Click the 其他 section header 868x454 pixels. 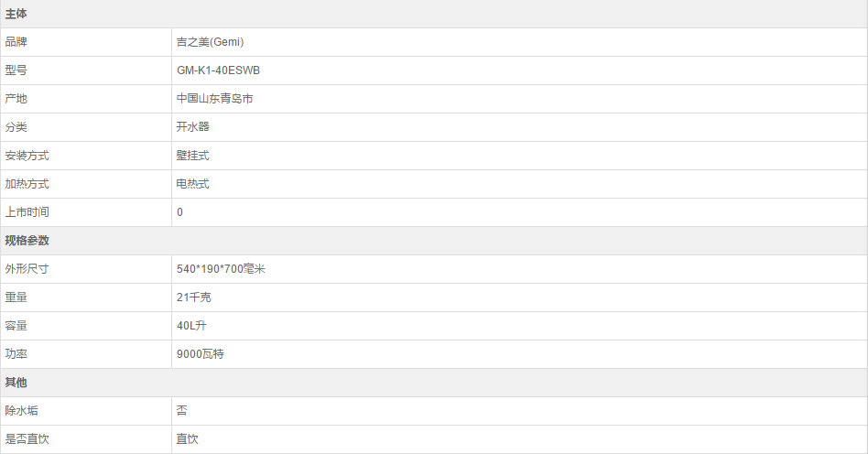pyautogui.click(x=16, y=383)
